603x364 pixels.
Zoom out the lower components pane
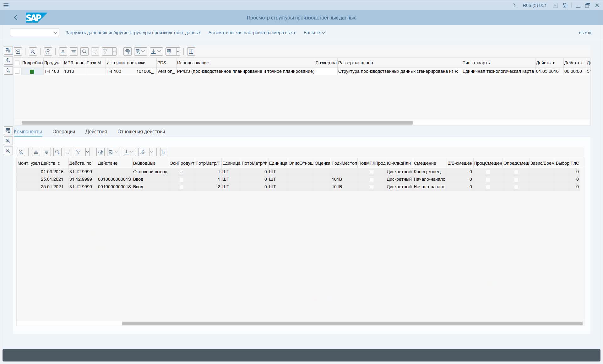8,151
